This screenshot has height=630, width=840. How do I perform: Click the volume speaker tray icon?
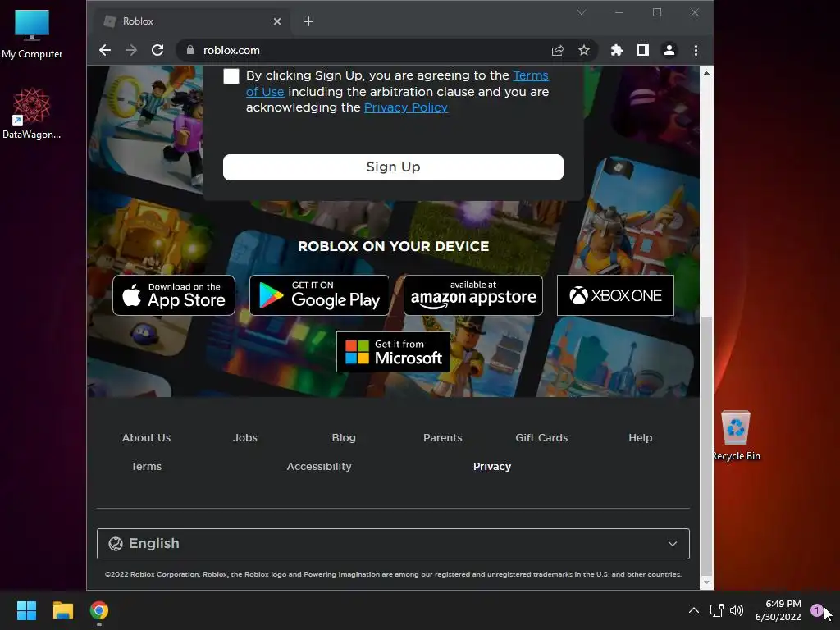(737, 610)
